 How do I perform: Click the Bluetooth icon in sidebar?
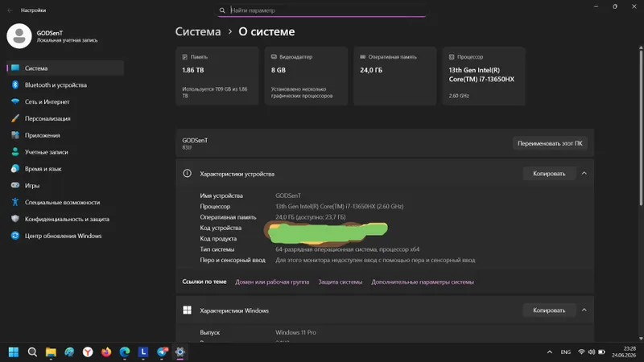15,85
